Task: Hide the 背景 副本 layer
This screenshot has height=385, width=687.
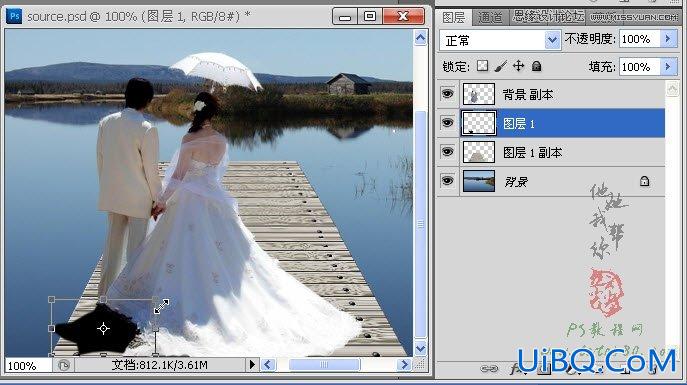Action: pyautogui.click(x=447, y=94)
